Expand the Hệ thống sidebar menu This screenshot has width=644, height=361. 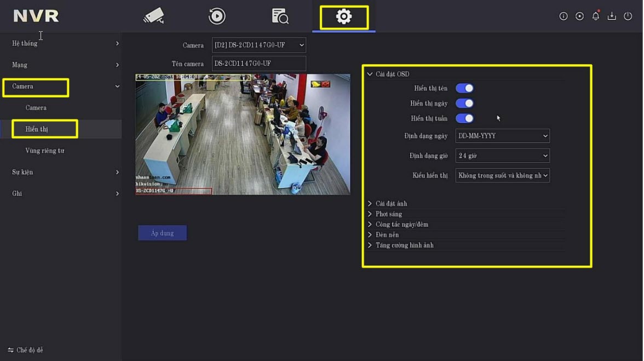click(x=65, y=43)
